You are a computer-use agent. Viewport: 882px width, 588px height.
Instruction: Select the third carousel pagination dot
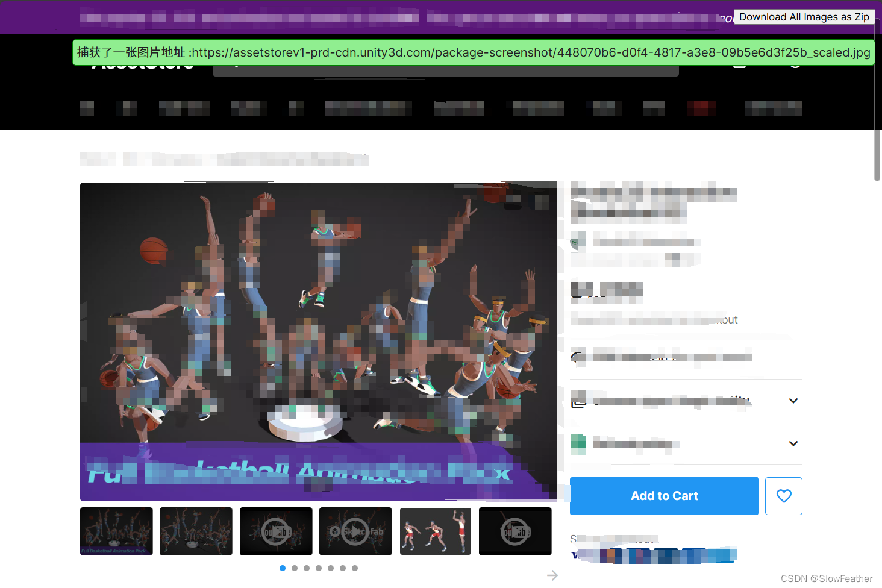(x=307, y=568)
